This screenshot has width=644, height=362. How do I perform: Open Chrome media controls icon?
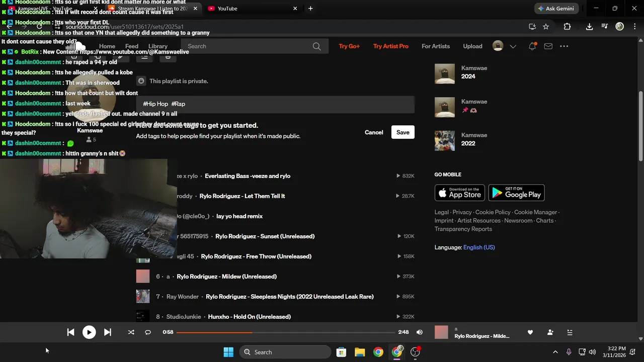tap(604, 27)
